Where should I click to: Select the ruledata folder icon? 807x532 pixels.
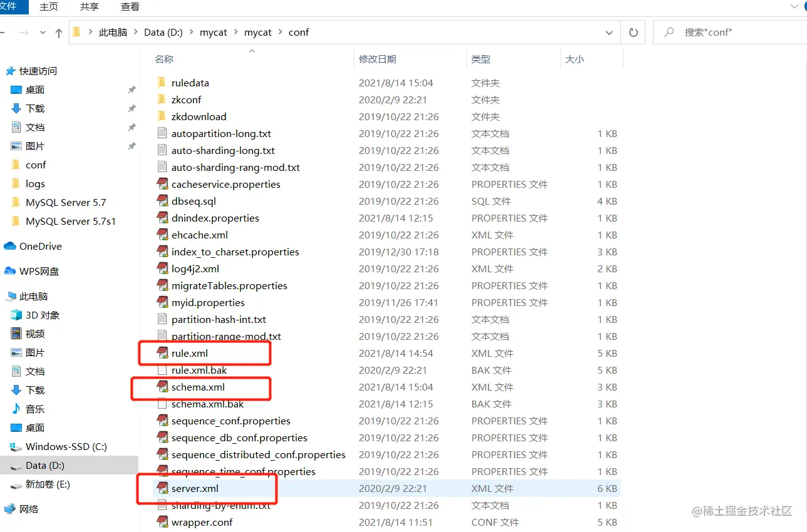click(x=162, y=83)
